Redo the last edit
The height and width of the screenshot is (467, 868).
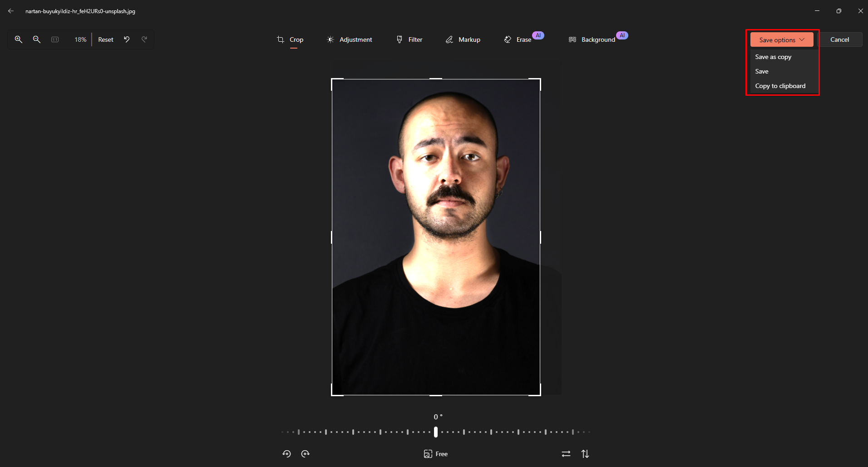click(x=144, y=39)
